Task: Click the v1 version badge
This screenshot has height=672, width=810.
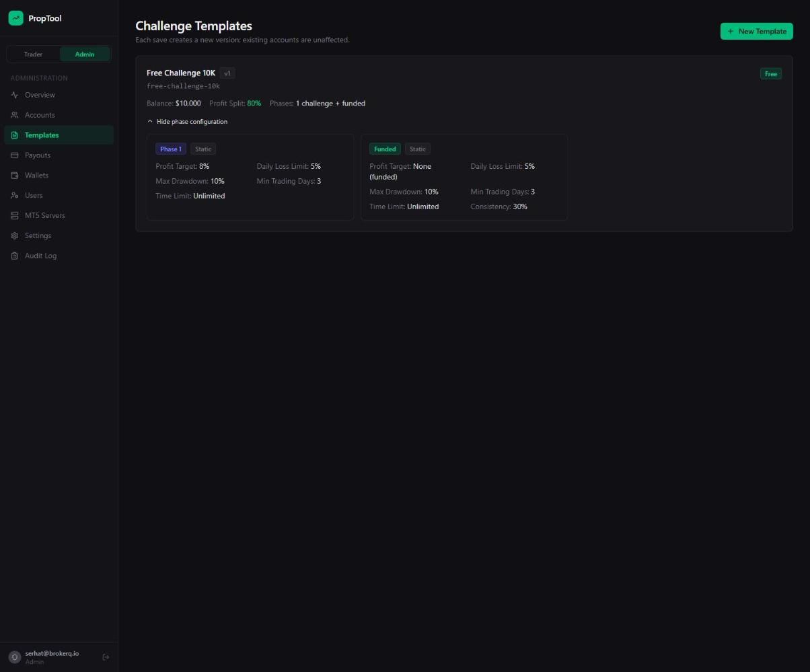Action: pyautogui.click(x=227, y=73)
